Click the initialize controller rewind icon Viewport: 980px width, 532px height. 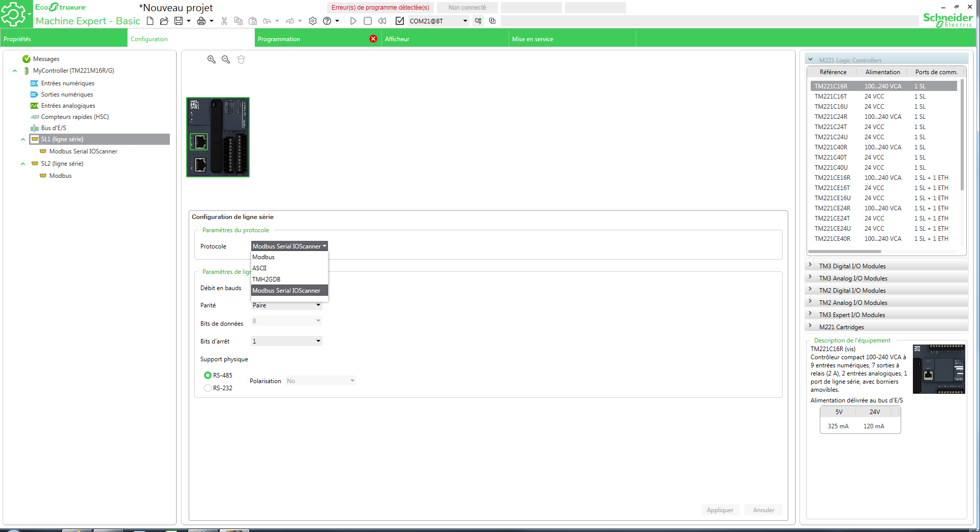[x=382, y=21]
